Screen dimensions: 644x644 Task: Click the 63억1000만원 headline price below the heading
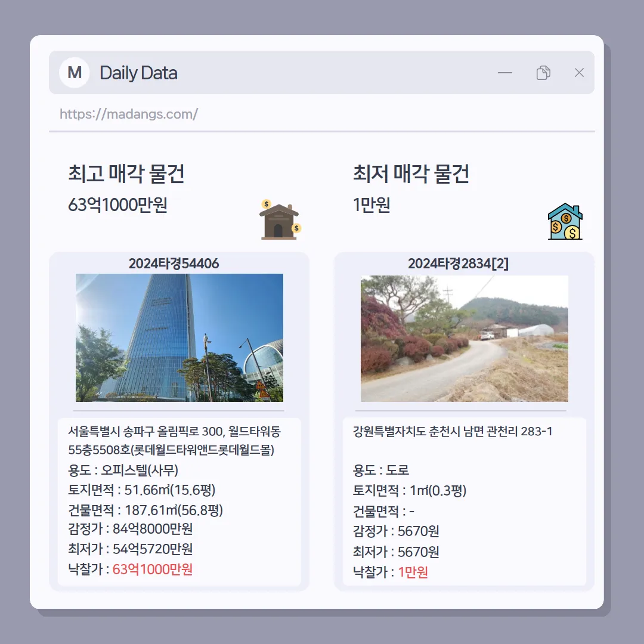click(x=117, y=205)
